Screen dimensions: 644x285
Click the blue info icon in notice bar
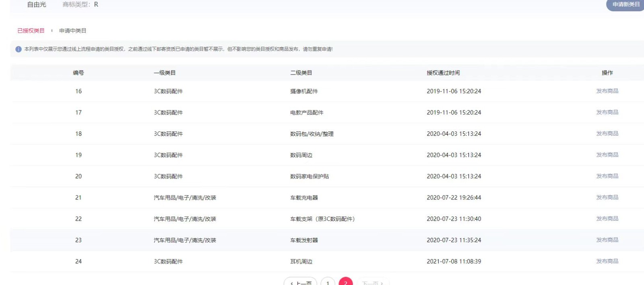[19, 49]
